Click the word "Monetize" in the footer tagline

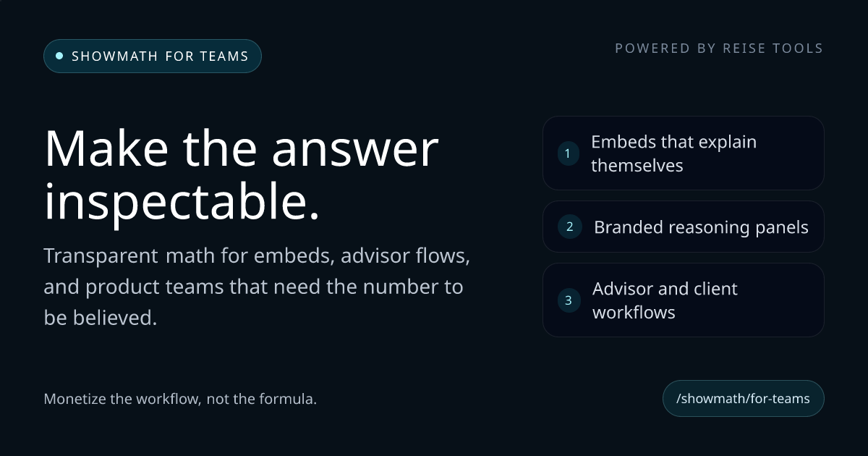pyautogui.click(x=75, y=399)
